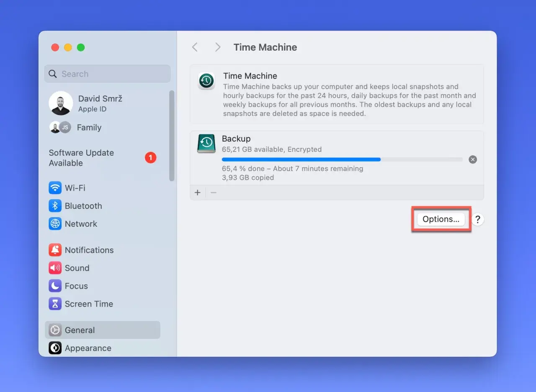Go forward with the right chevron
The width and height of the screenshot is (536, 392).
pyautogui.click(x=217, y=47)
